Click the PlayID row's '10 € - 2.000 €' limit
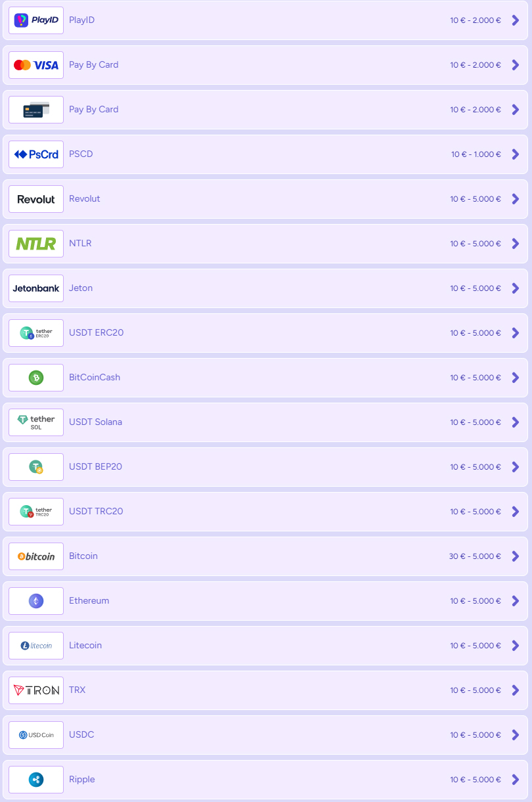This screenshot has width=532, height=802. (476, 20)
